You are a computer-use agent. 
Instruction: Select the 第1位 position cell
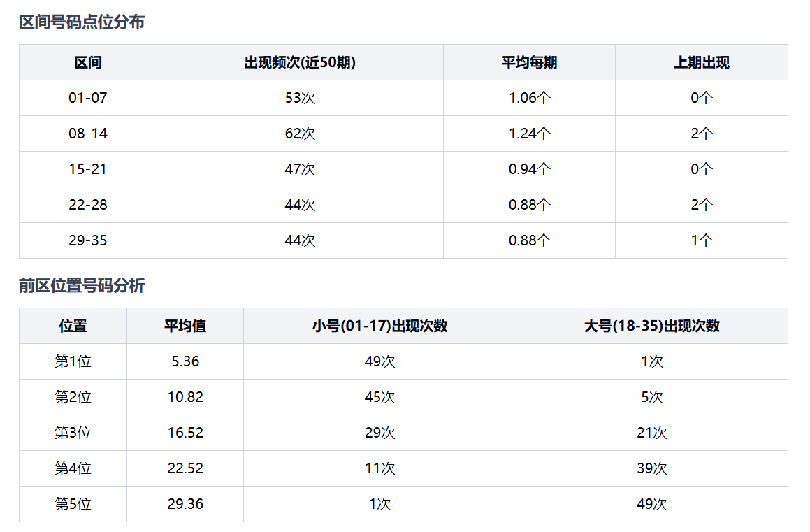coord(73,361)
